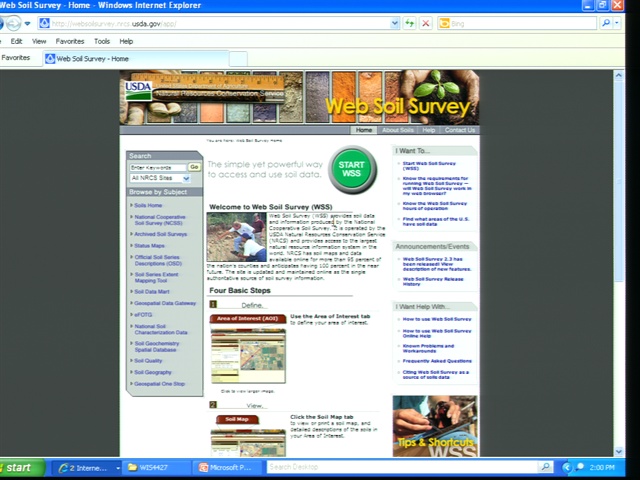The image size is (640, 480).
Task: Click the red Stop loading icon
Action: [x=425, y=23]
